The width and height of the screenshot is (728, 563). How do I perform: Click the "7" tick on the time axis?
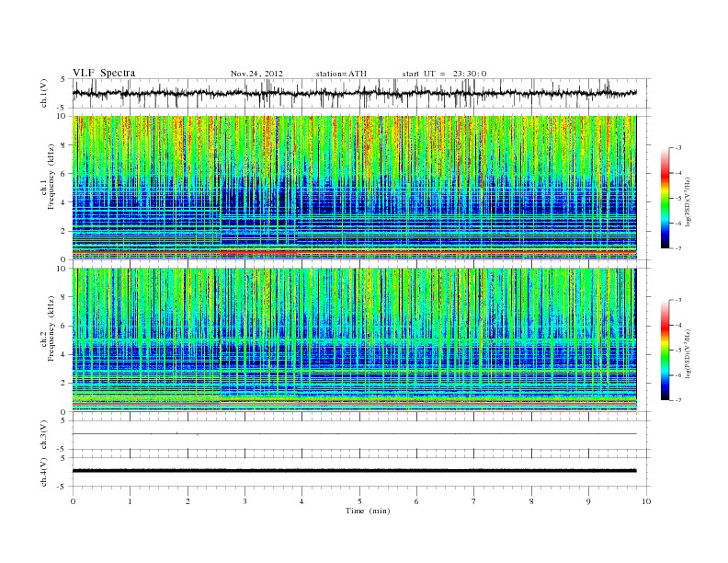(474, 501)
